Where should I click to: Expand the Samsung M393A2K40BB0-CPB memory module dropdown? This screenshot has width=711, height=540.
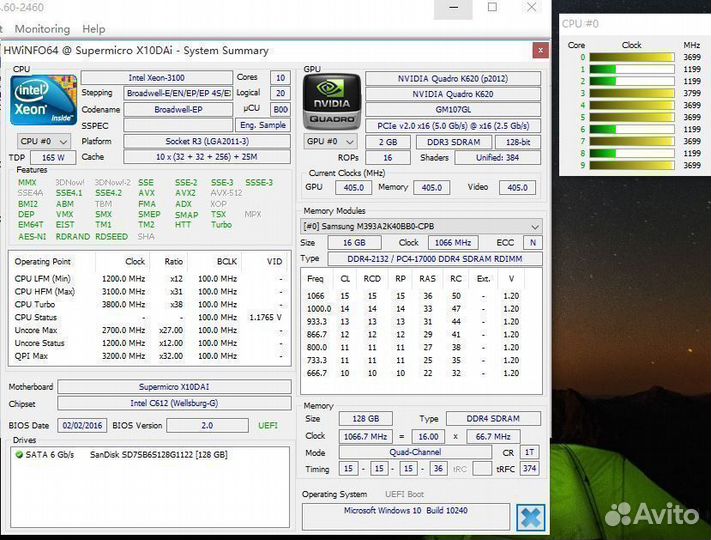(421, 226)
